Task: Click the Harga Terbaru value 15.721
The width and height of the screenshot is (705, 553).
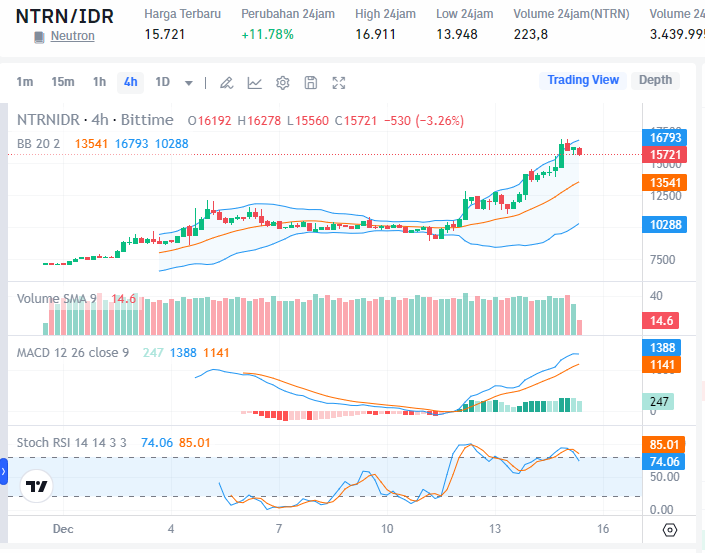Action: tap(165, 35)
